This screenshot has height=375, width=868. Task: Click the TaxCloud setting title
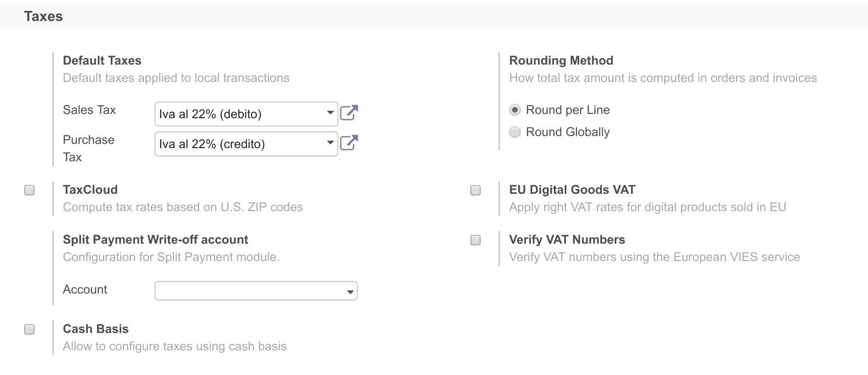[x=90, y=190]
